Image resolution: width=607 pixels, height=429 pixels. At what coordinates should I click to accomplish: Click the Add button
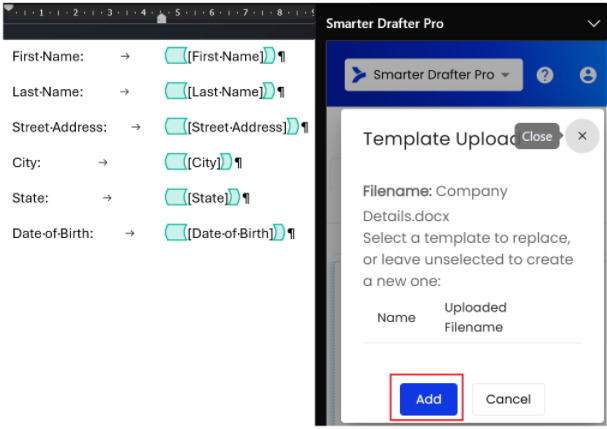coord(429,399)
